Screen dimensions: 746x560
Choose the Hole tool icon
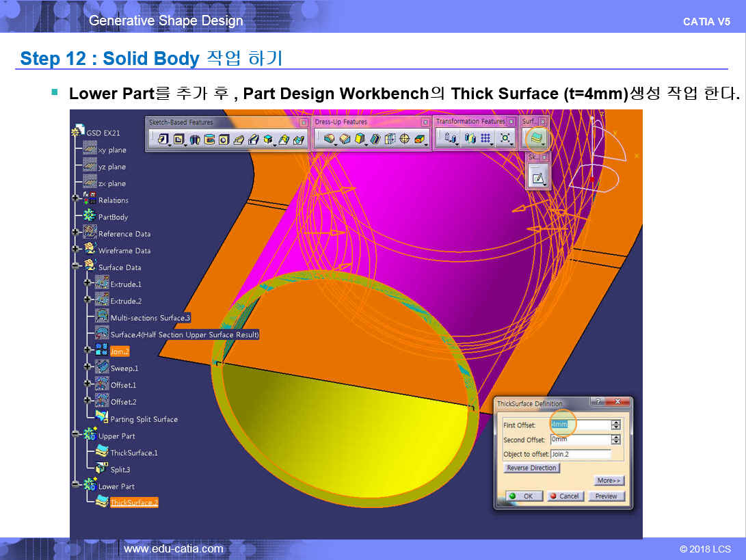(224, 139)
